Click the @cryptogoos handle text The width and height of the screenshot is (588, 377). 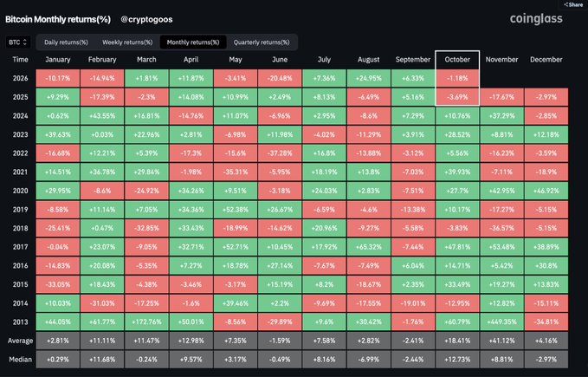point(146,20)
